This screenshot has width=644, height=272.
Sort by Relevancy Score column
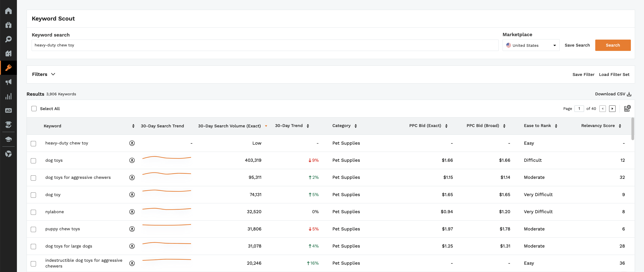(x=601, y=126)
